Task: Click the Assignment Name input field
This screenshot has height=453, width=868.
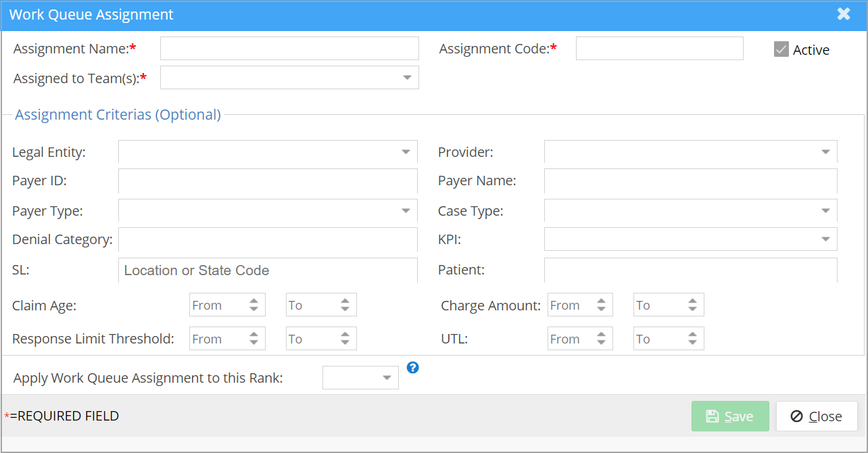Action: [289, 49]
